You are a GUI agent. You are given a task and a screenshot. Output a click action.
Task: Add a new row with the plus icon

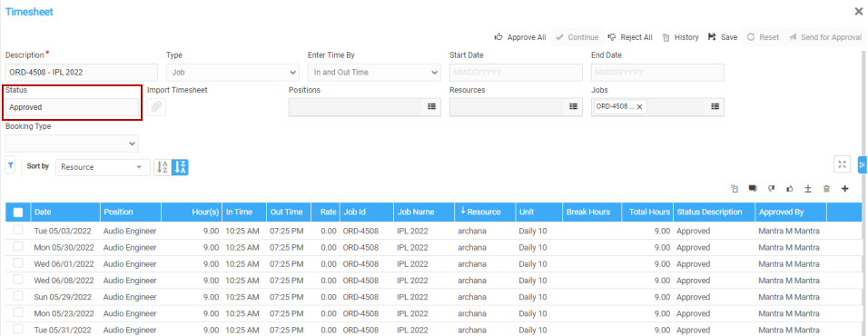pyautogui.click(x=844, y=189)
